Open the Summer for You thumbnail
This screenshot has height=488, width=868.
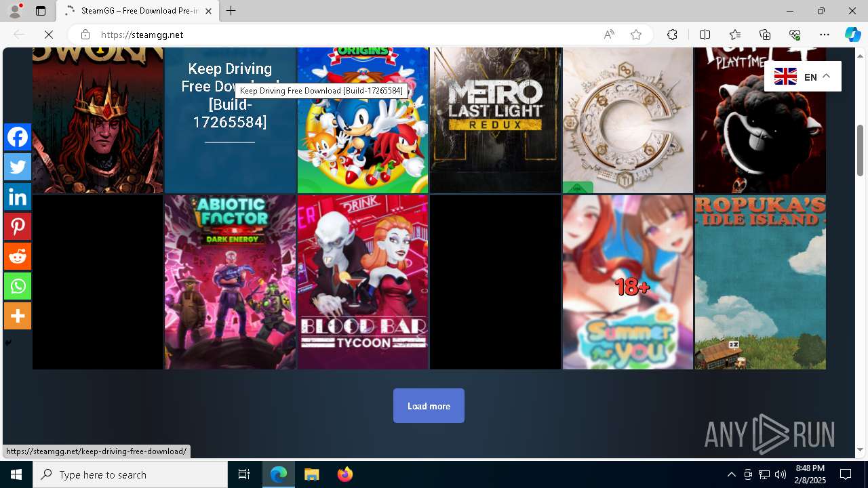click(628, 282)
